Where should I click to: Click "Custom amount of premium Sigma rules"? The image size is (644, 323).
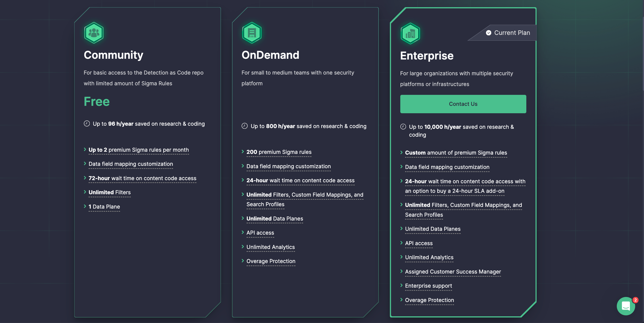pyautogui.click(x=456, y=153)
